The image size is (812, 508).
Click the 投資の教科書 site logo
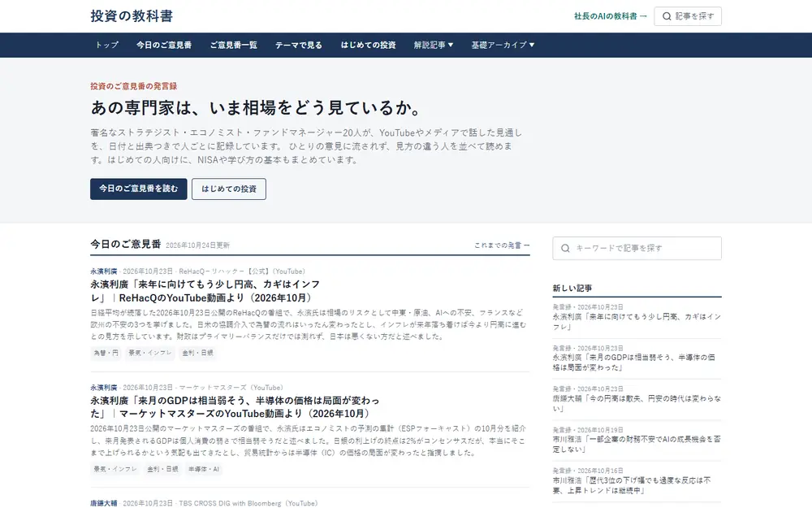[x=132, y=16]
